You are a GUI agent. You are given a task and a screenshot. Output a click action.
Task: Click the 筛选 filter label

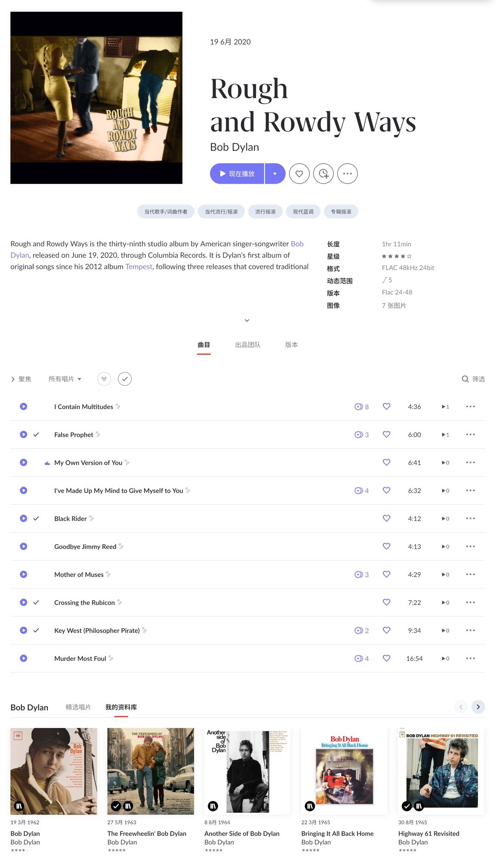[x=478, y=379]
